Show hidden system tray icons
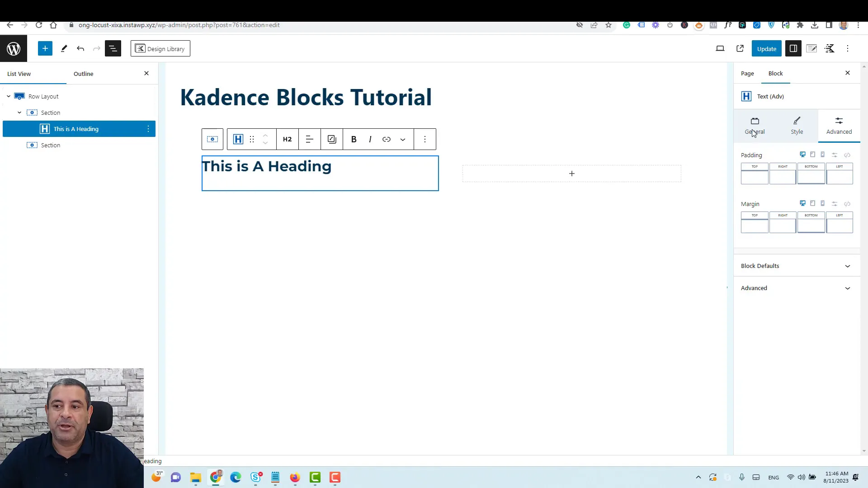868x488 pixels. (x=698, y=477)
